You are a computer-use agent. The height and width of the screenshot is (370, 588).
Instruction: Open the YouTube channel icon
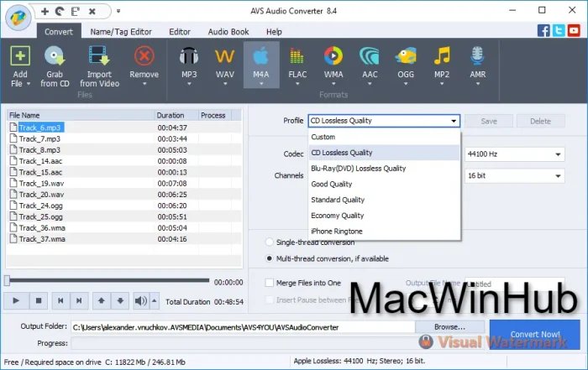(x=574, y=31)
